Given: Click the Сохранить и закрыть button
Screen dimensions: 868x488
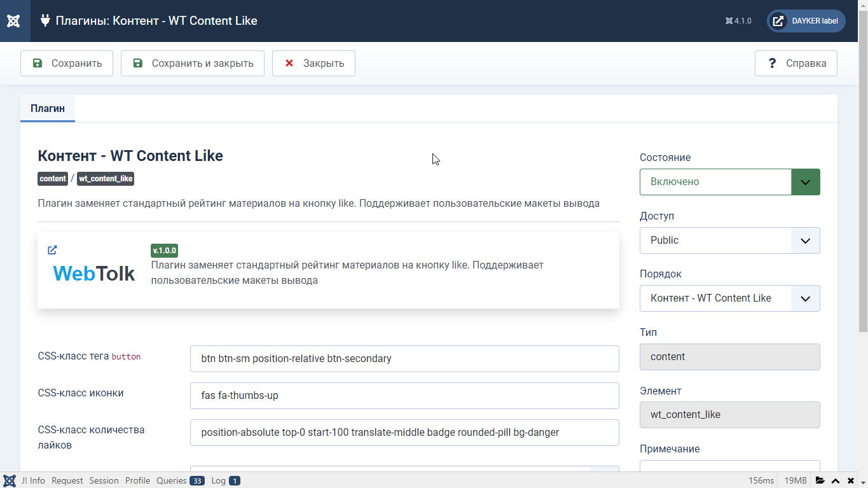Looking at the screenshot, I should click(193, 64).
